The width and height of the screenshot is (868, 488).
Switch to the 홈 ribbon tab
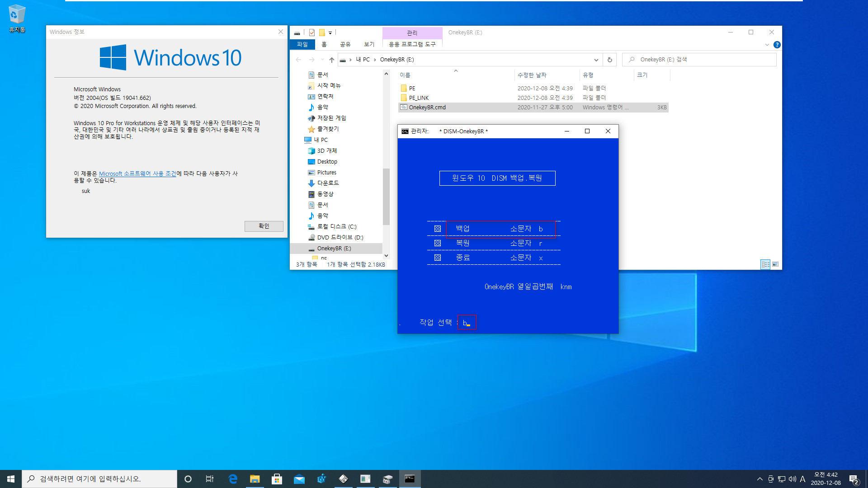324,44
